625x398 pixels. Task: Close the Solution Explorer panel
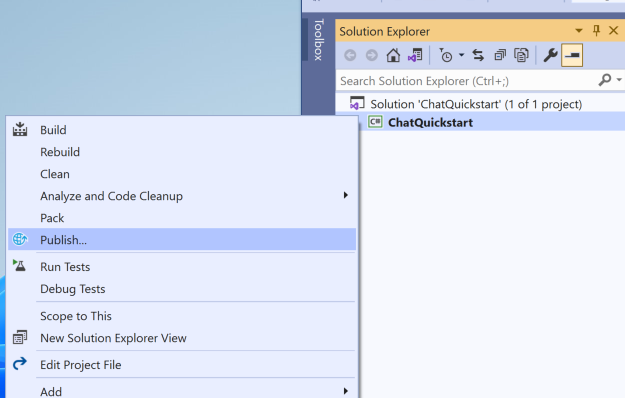pos(613,30)
